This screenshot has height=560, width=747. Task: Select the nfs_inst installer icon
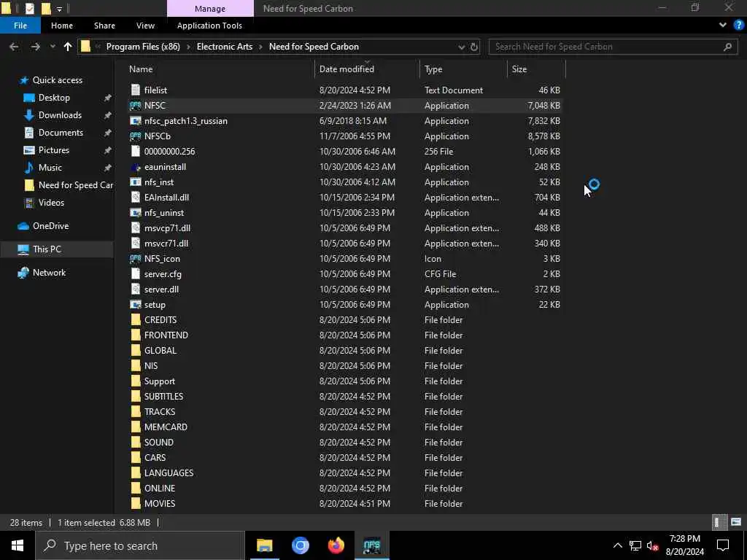[x=135, y=182]
